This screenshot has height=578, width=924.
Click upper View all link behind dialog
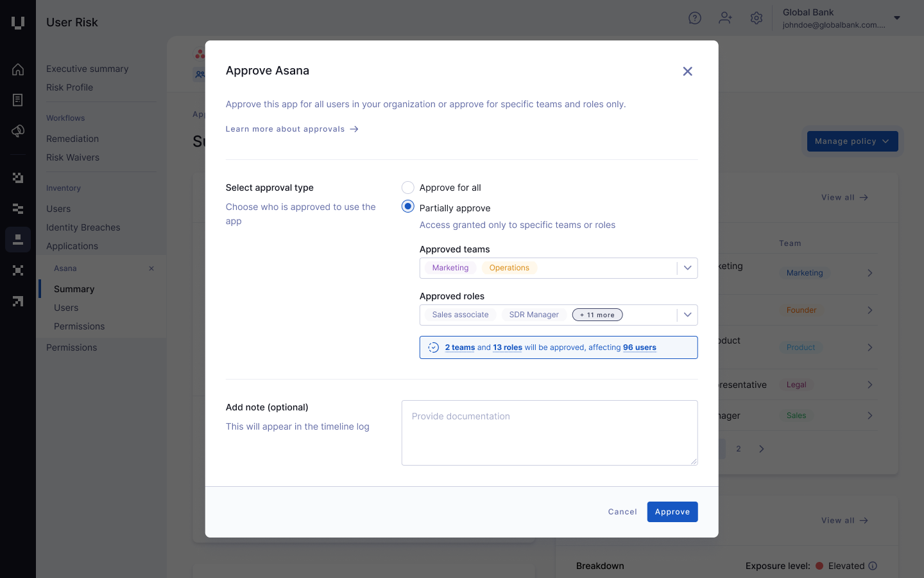coord(844,198)
